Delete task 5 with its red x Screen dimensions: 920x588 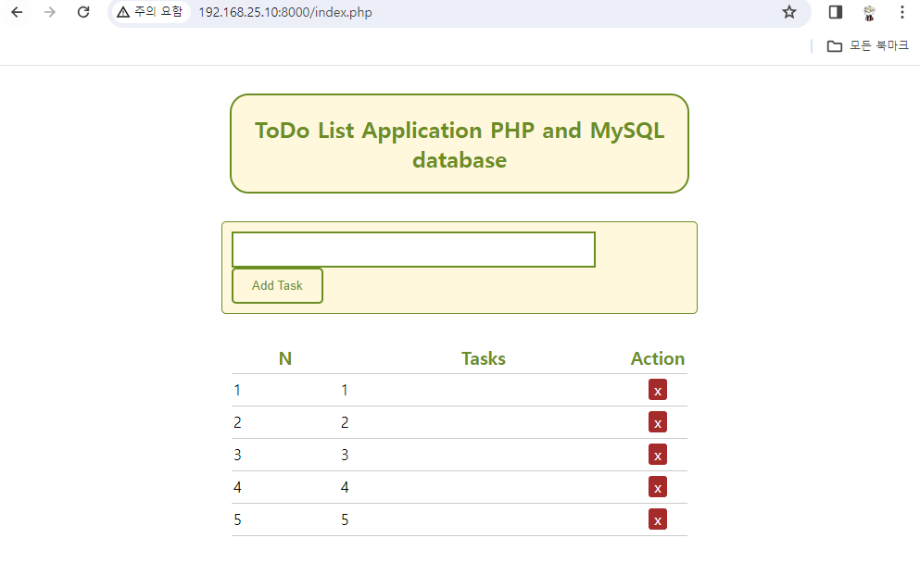(658, 519)
